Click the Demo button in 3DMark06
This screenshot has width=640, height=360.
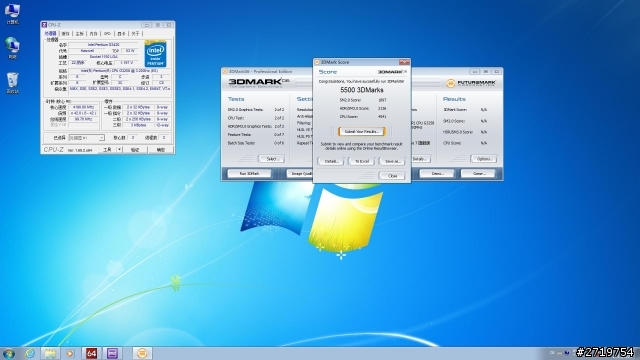[437, 173]
